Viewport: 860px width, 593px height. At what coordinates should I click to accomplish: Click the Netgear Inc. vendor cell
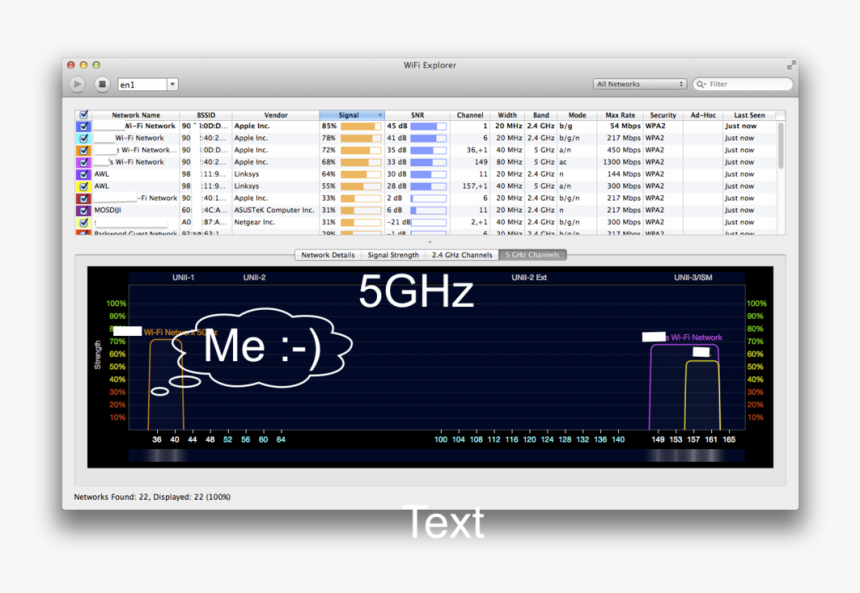[254, 223]
